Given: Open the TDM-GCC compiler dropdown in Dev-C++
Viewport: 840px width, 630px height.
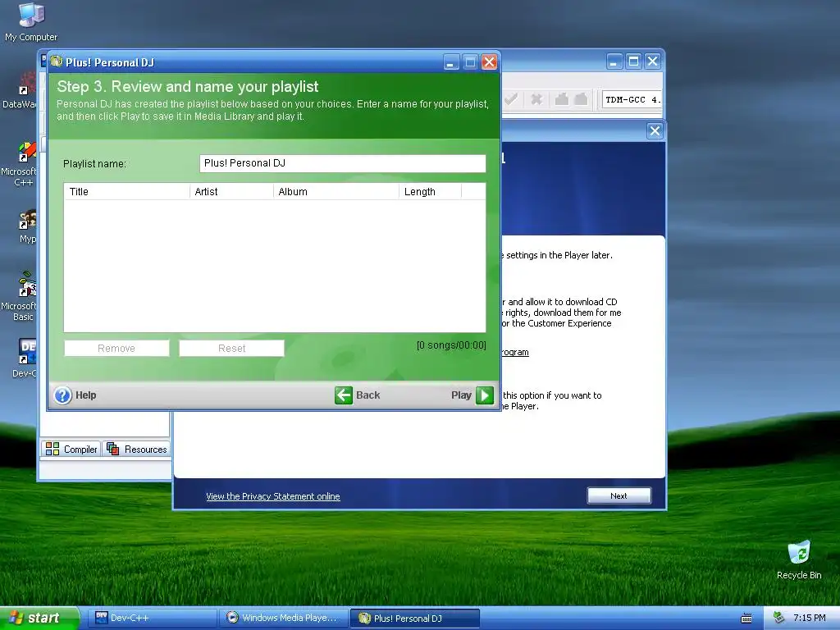Looking at the screenshot, I should pyautogui.click(x=632, y=99).
